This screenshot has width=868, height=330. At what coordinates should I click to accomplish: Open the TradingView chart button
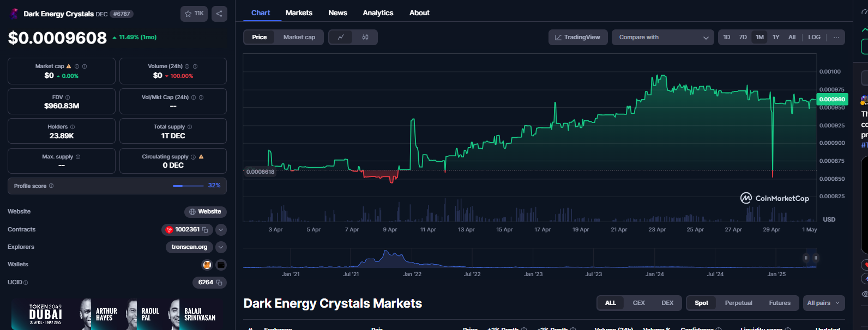(x=578, y=37)
